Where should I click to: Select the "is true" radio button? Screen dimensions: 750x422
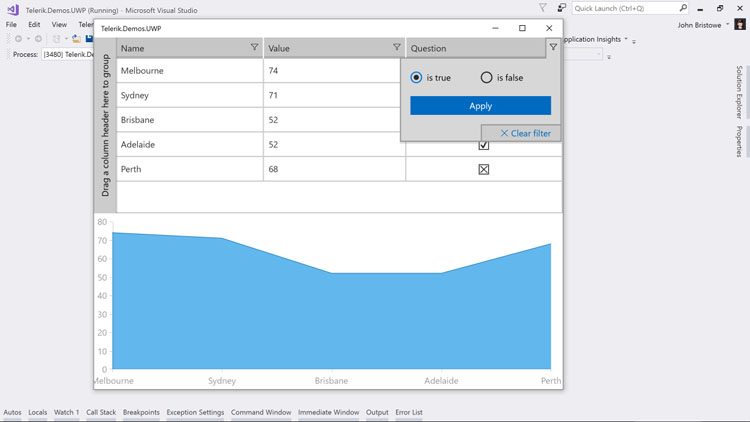coord(416,77)
